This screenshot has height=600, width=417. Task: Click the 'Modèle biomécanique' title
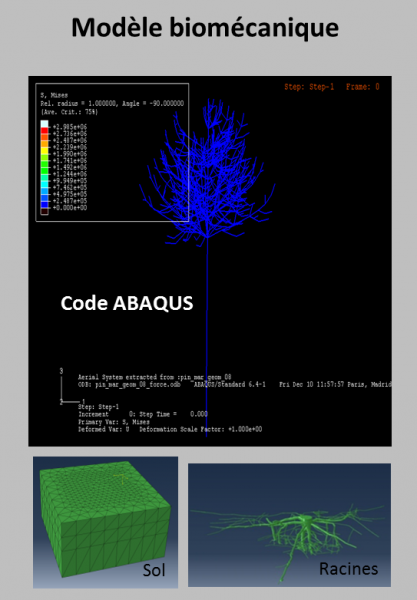[x=205, y=28]
